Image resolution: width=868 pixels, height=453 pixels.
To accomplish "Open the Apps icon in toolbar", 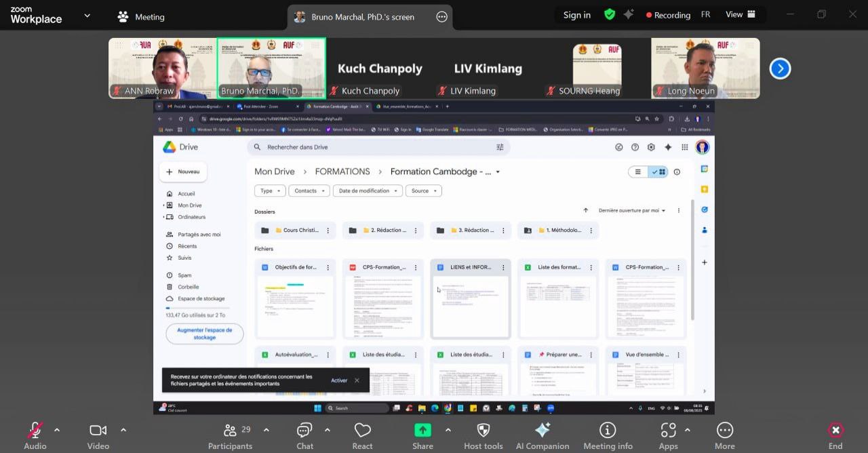I will click(668, 431).
